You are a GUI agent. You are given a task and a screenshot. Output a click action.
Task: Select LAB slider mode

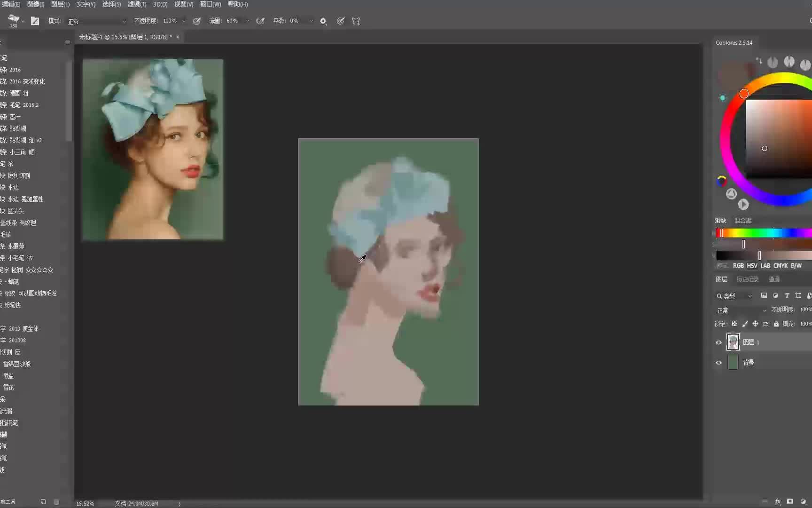765,266
